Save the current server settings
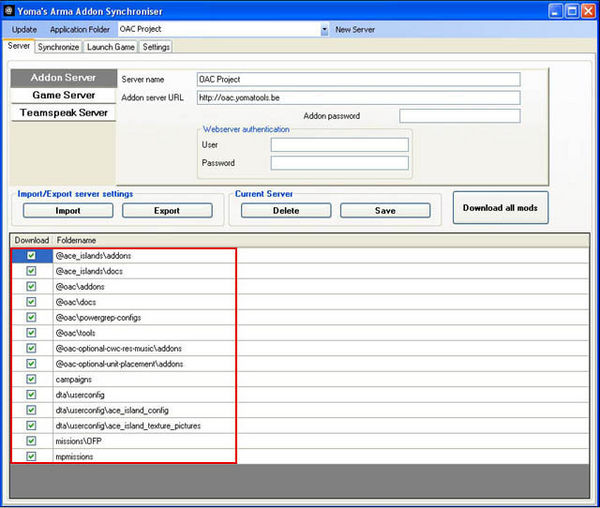The height and width of the screenshot is (508, 600). pos(385,211)
